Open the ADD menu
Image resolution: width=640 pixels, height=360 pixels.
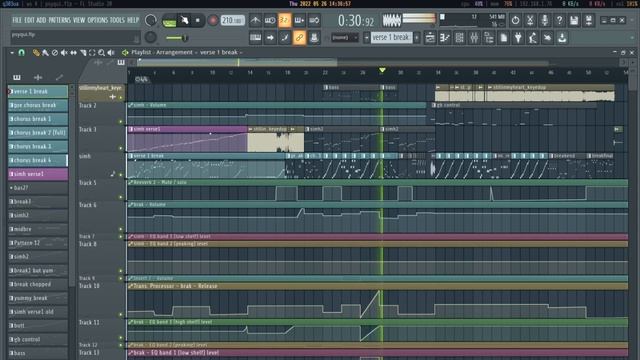[x=41, y=20]
